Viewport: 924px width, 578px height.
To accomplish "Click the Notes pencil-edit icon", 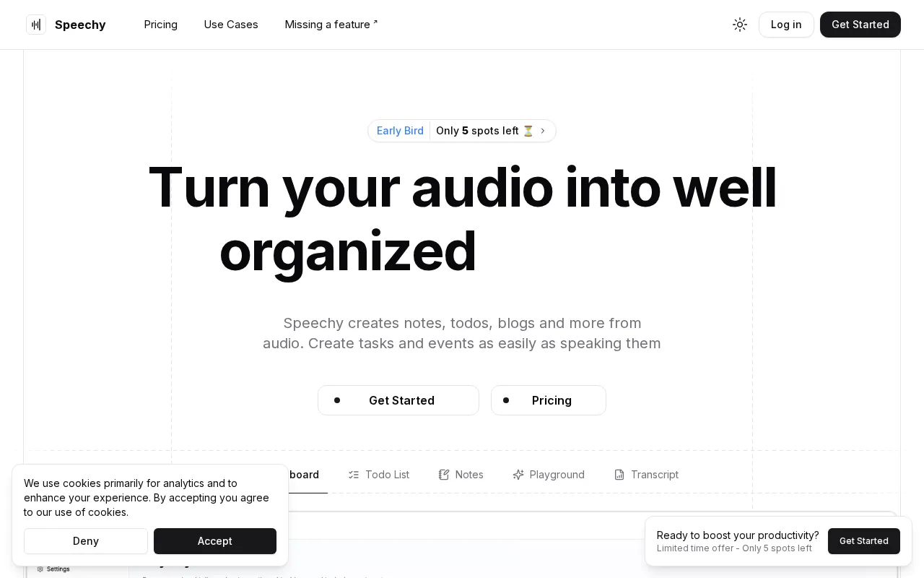I will [x=444, y=475].
